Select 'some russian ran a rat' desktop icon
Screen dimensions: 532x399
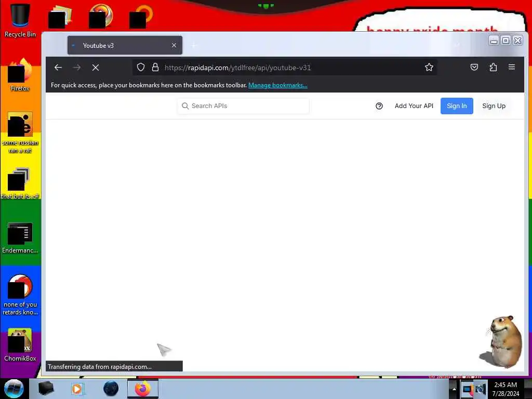20,132
